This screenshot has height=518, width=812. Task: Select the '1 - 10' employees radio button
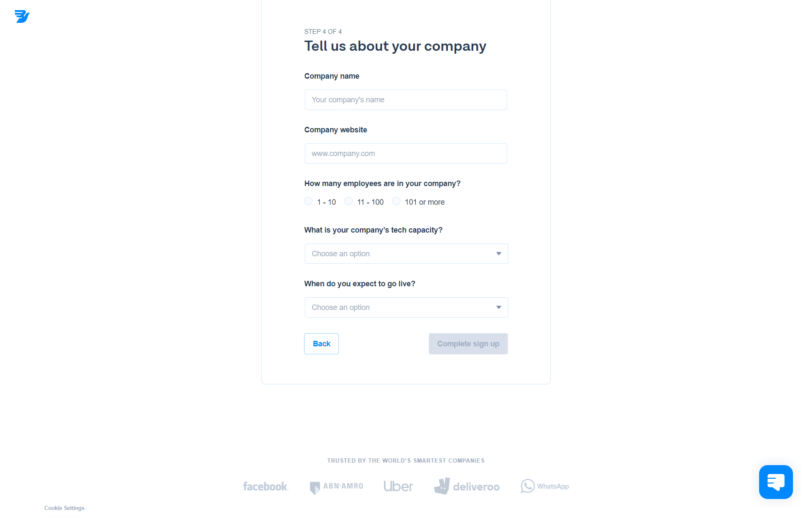308,202
